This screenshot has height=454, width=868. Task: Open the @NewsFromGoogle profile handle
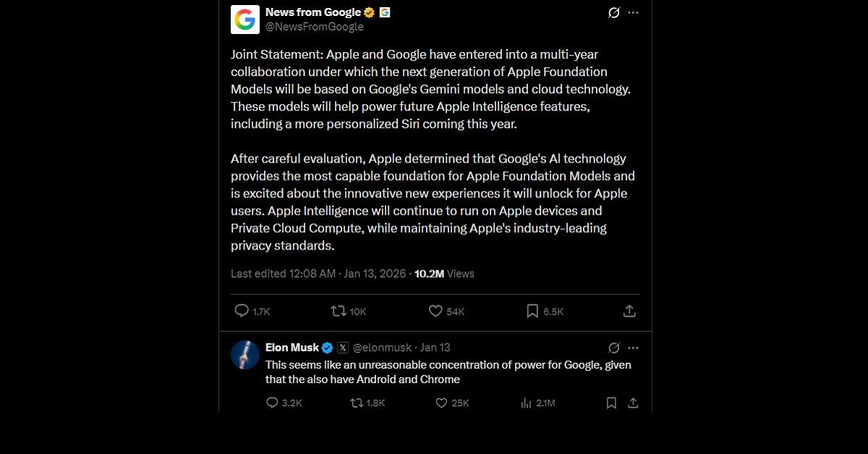(x=314, y=26)
